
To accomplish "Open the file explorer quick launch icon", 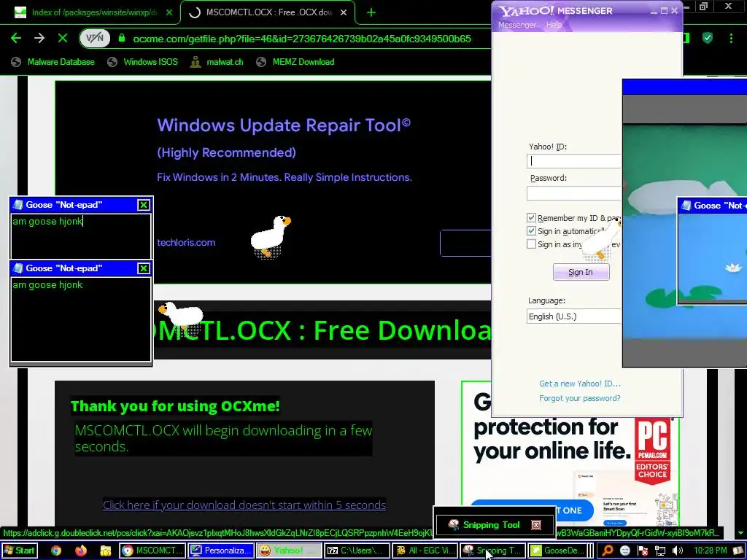I will pyautogui.click(x=105, y=551).
